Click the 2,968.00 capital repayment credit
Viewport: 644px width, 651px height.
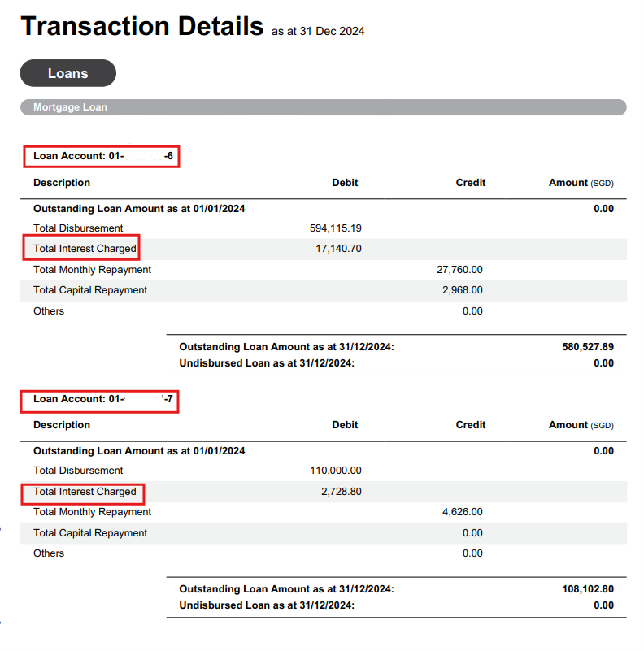click(463, 290)
